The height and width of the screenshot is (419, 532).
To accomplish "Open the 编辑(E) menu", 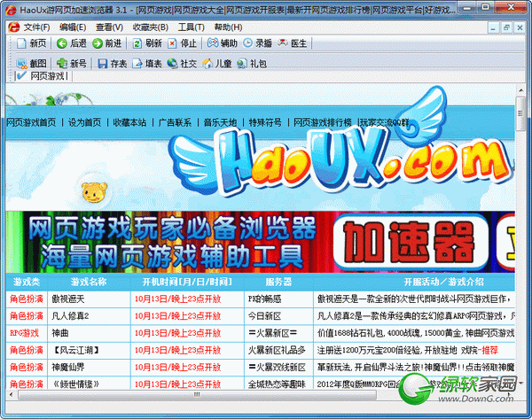I will (73, 27).
